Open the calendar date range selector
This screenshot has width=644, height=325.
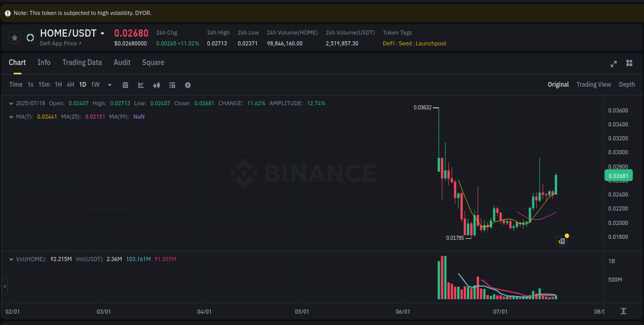[x=125, y=85]
